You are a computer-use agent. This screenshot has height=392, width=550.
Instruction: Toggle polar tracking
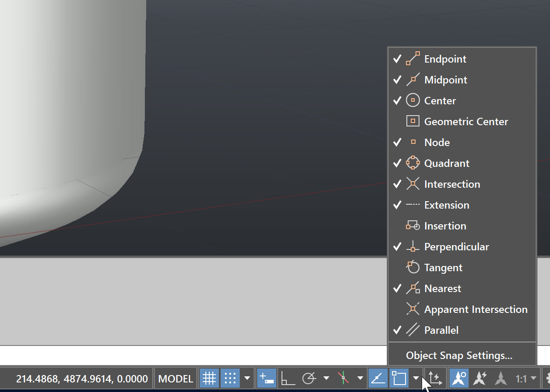[309, 378]
